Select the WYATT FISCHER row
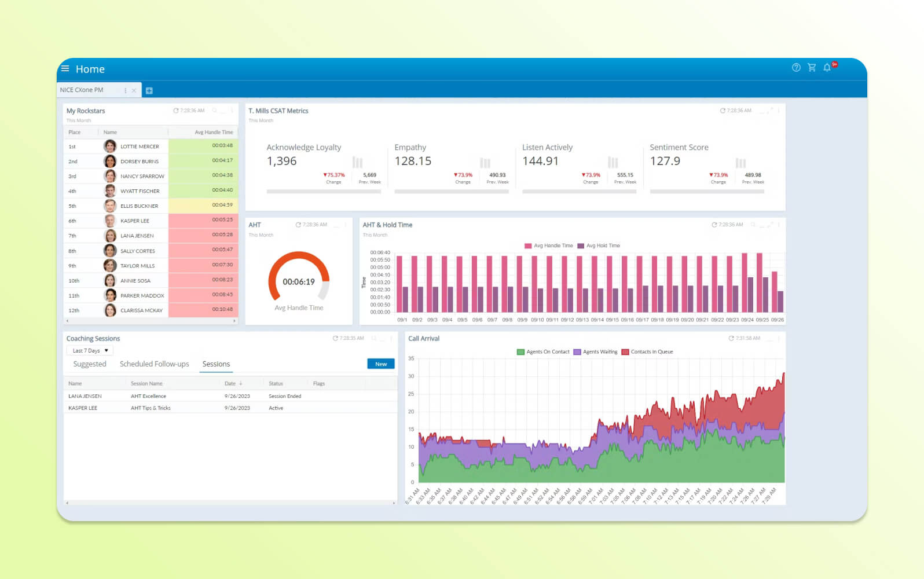Image resolution: width=924 pixels, height=579 pixels. pos(151,191)
